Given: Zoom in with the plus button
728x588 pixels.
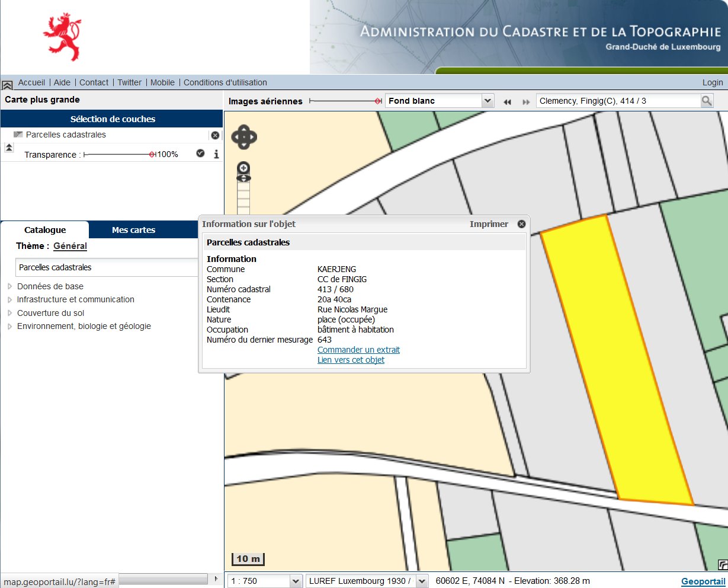Looking at the screenshot, I should [243, 168].
